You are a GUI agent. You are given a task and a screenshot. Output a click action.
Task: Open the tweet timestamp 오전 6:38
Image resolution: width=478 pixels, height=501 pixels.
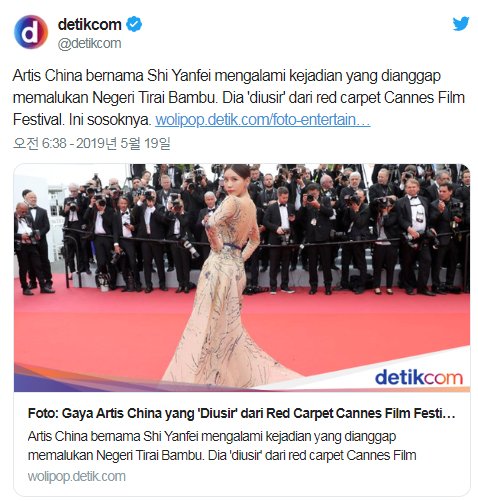[x=40, y=143]
